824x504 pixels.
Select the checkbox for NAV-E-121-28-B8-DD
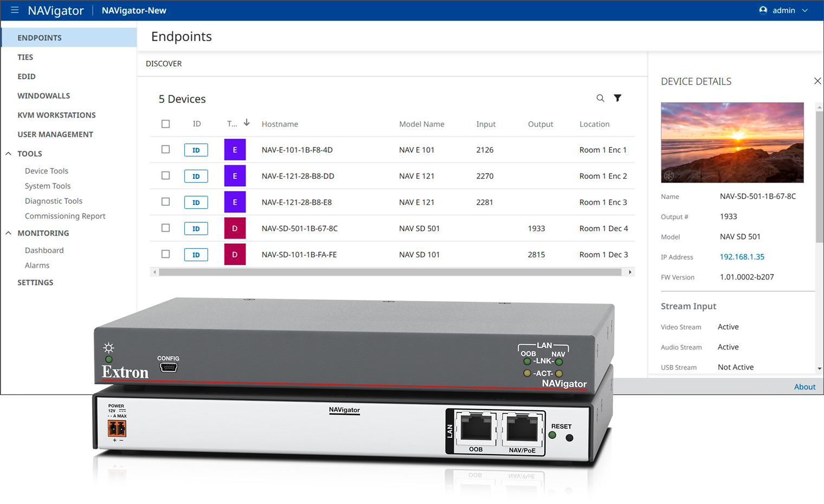pos(165,176)
